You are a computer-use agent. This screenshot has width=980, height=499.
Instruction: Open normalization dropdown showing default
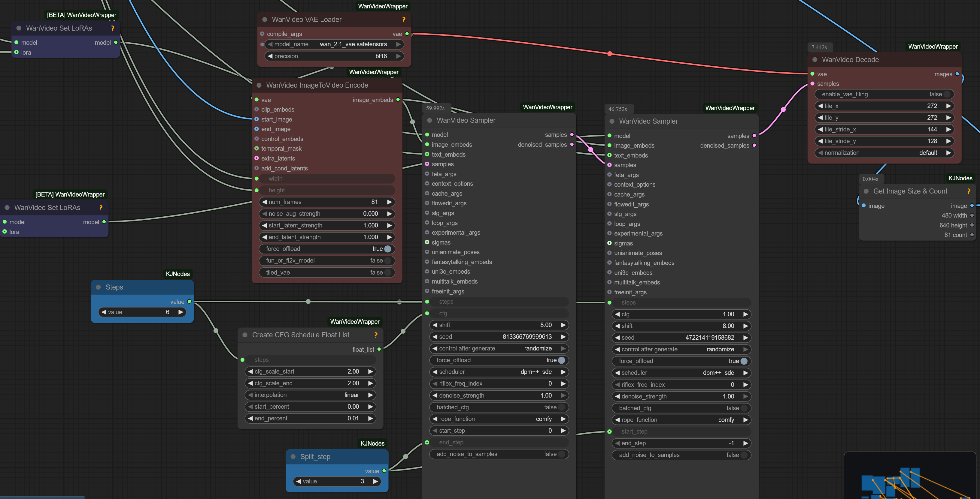(x=884, y=152)
